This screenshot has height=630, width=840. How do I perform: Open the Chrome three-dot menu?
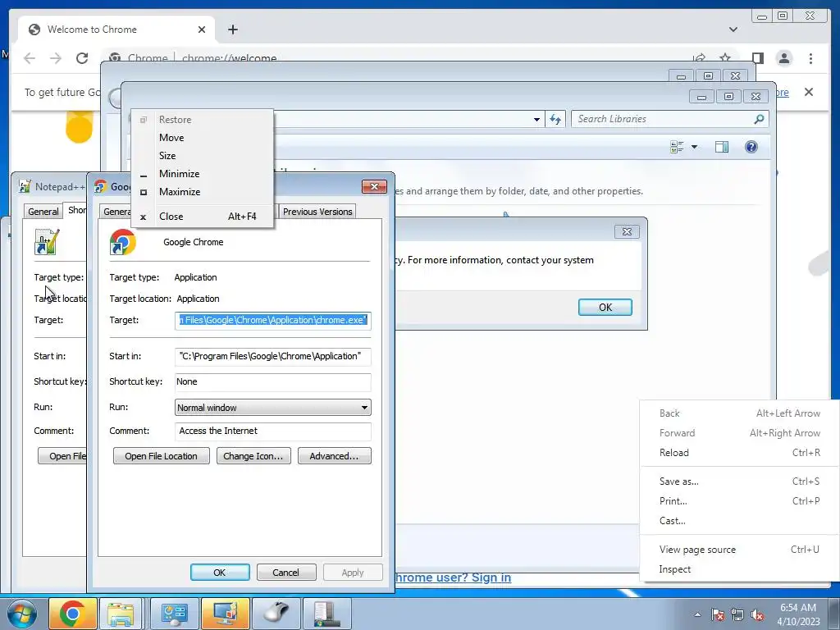[x=810, y=58]
